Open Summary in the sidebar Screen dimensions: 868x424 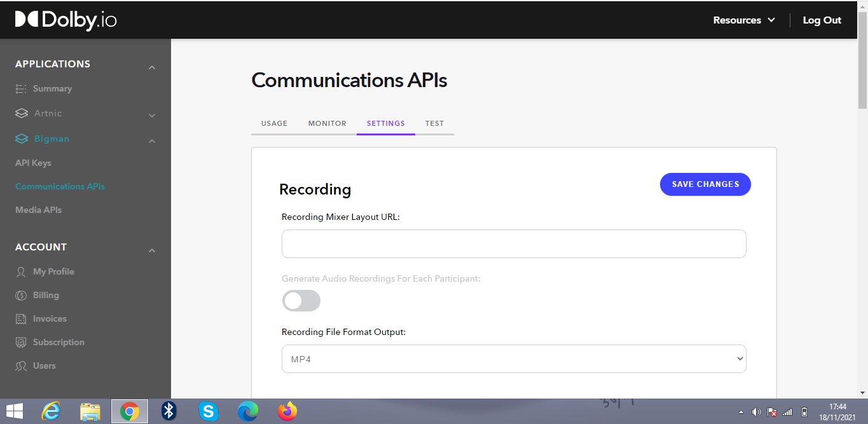[52, 88]
